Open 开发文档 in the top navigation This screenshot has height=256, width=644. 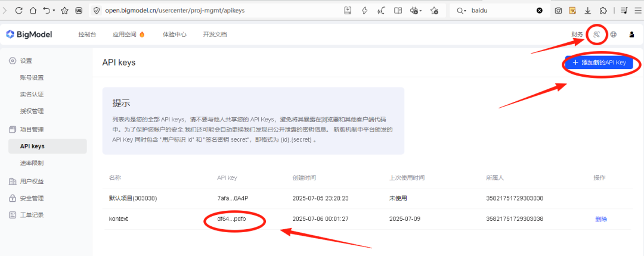[215, 35]
